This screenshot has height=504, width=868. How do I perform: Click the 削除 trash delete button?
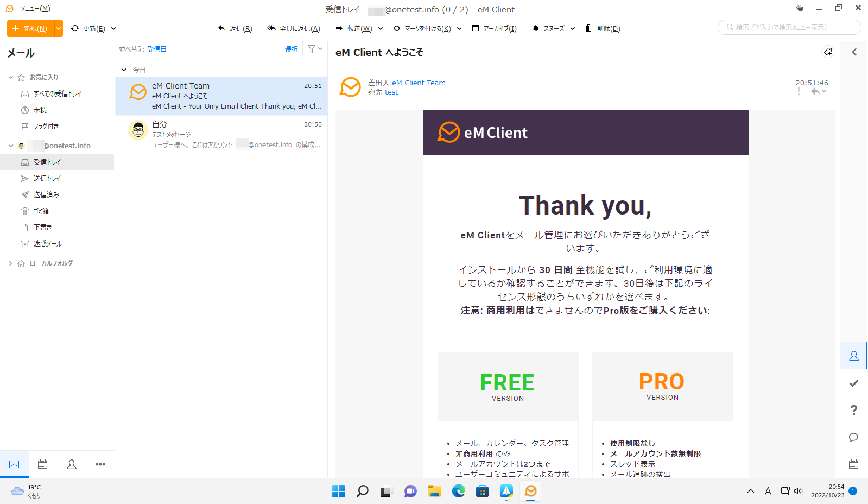tap(603, 28)
